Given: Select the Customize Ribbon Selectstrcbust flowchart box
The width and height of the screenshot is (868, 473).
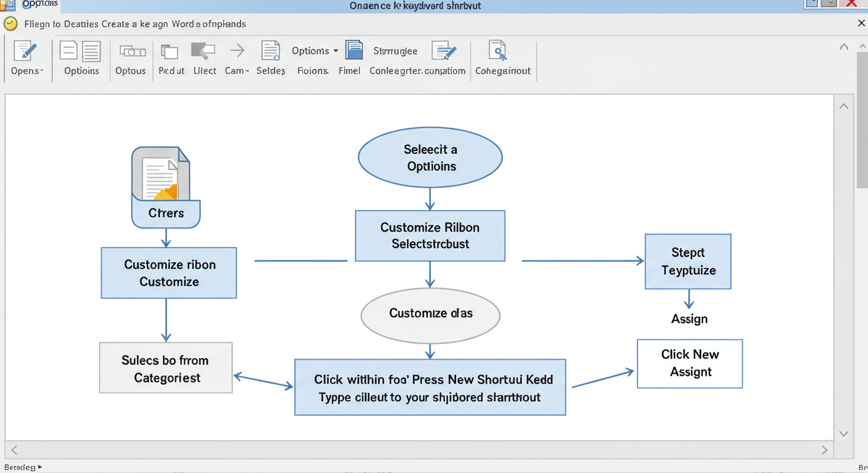Looking at the screenshot, I should (430, 236).
